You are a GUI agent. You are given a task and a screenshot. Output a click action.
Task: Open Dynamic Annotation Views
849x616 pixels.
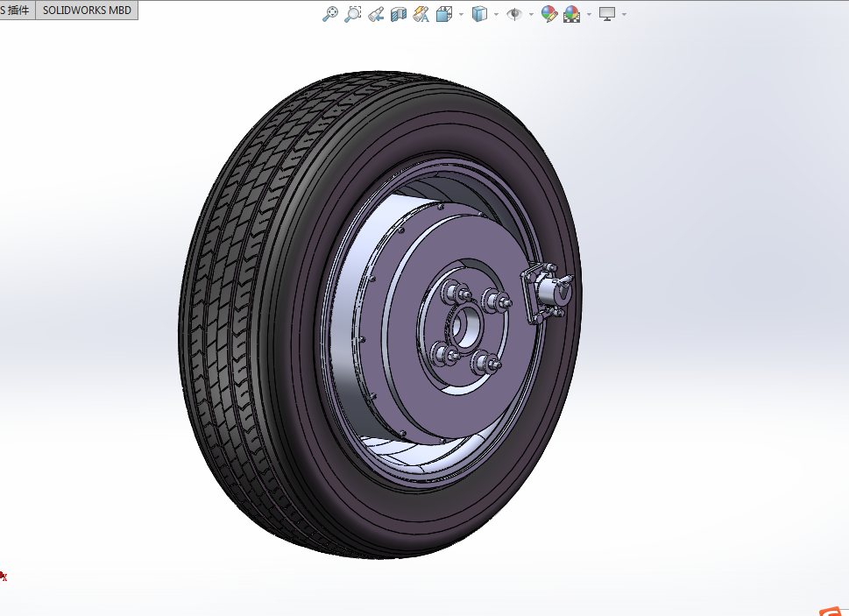[x=421, y=14]
